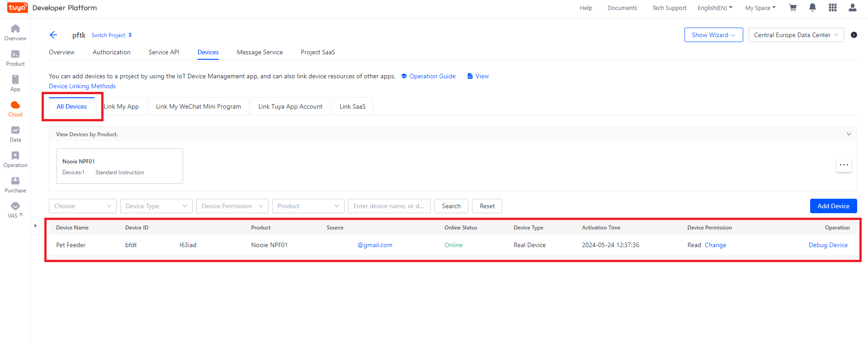Click the shopping cart icon
Screen dimensions: 868x344
click(x=793, y=8)
